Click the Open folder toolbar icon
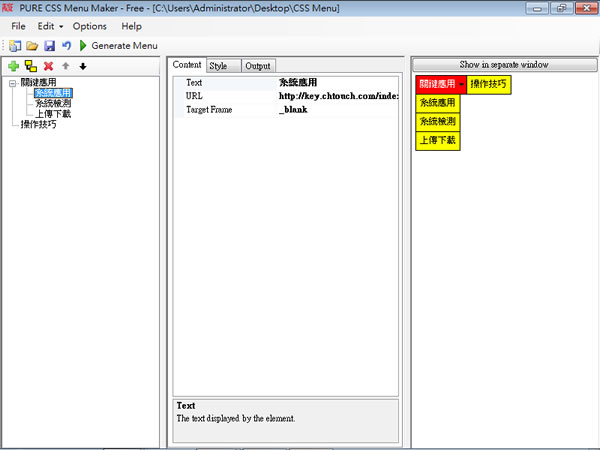Screen dimensions: 600x450 pyautogui.click(x=32, y=46)
